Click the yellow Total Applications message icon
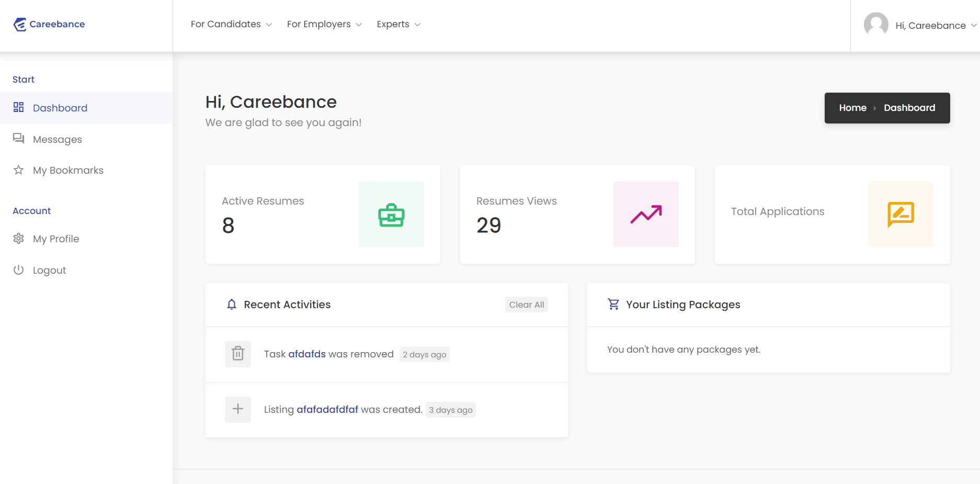This screenshot has width=980, height=484. [901, 215]
